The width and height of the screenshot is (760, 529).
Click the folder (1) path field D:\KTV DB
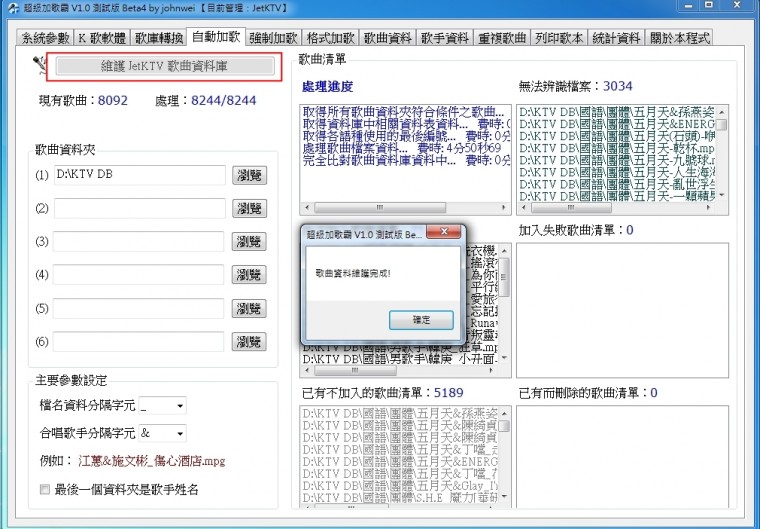[140, 175]
